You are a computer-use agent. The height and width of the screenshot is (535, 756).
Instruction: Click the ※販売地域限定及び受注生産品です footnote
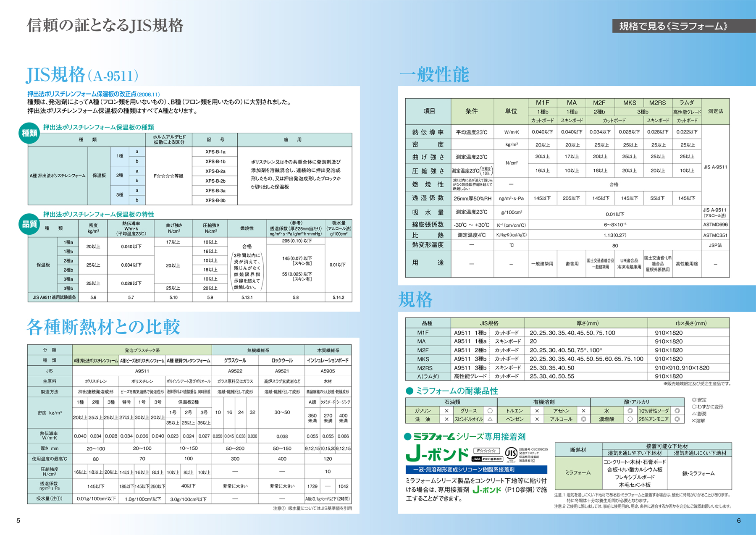(697, 383)
